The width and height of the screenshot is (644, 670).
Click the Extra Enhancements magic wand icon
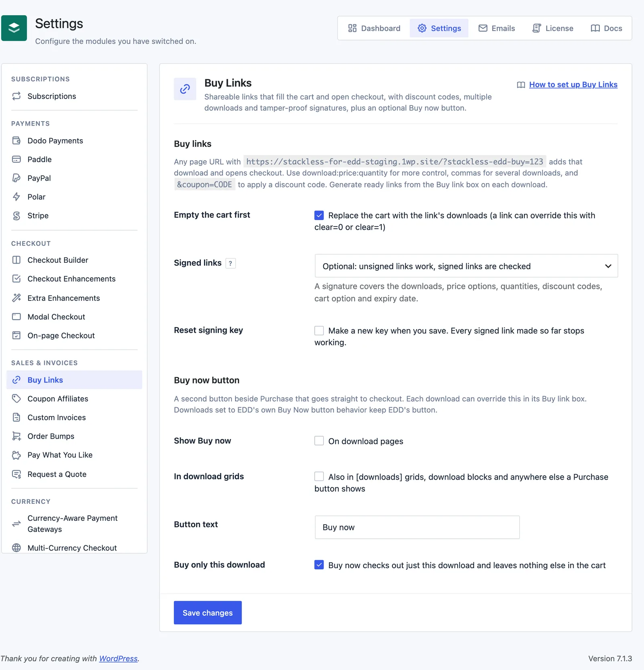(17, 298)
